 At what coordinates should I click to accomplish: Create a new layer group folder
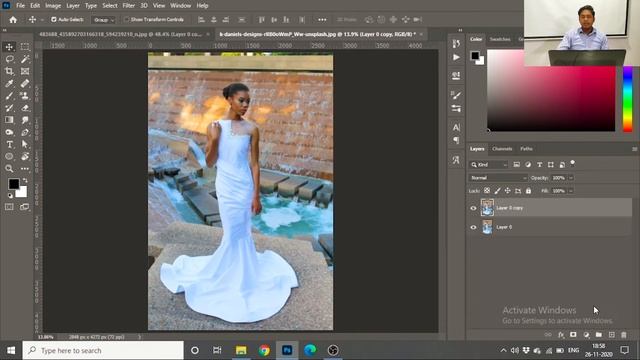(x=599, y=335)
